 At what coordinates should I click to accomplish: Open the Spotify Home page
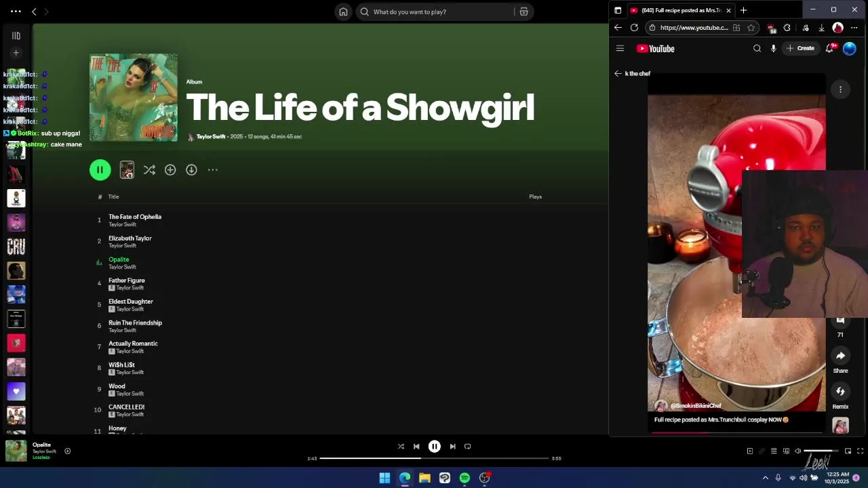coord(343,12)
